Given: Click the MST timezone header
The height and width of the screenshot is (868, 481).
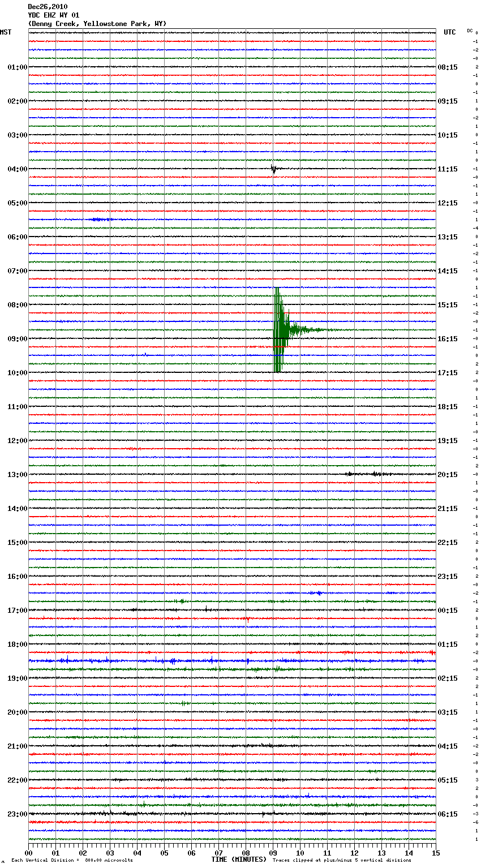Looking at the screenshot, I should coord(6,32).
